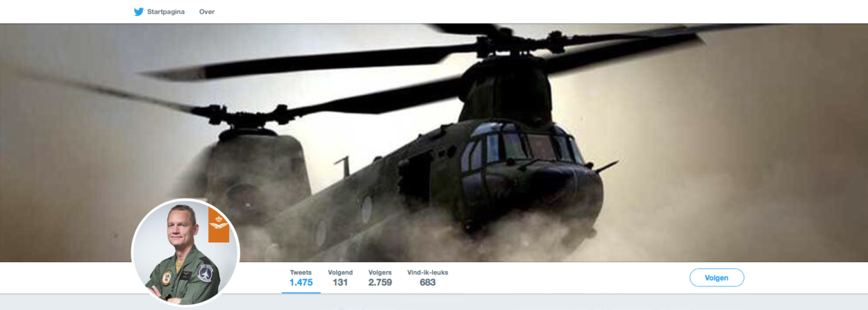Click the Twitter bird logo
The height and width of the screenshot is (310, 868).
[139, 12]
